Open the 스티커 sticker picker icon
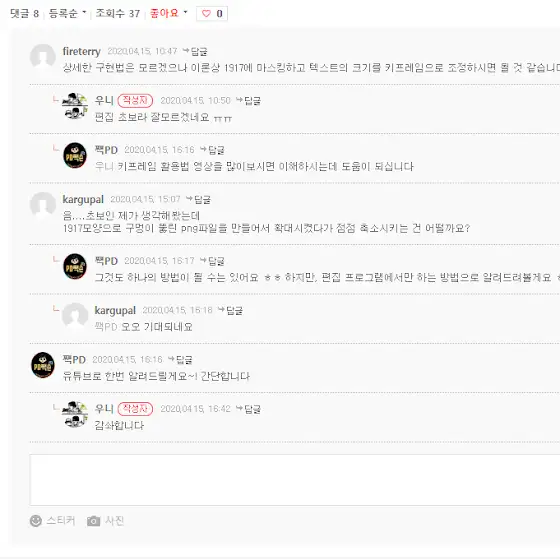 [x=36, y=521]
